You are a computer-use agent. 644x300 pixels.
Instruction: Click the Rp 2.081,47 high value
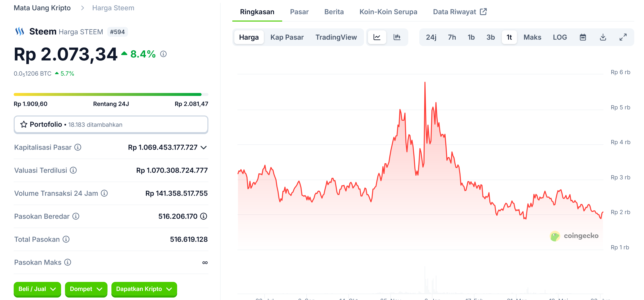click(191, 104)
